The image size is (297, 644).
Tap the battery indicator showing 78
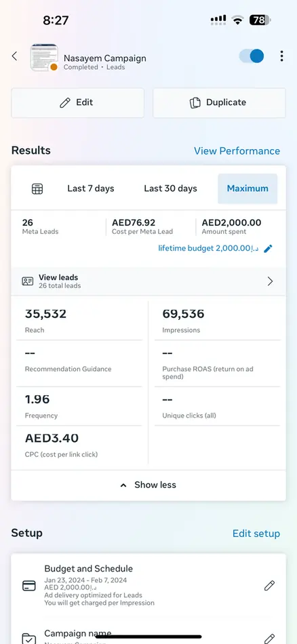tap(260, 20)
